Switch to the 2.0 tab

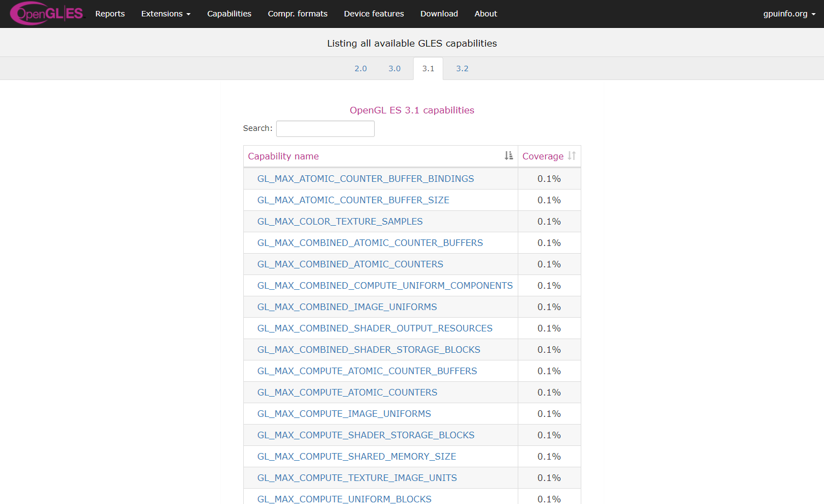[x=360, y=68]
